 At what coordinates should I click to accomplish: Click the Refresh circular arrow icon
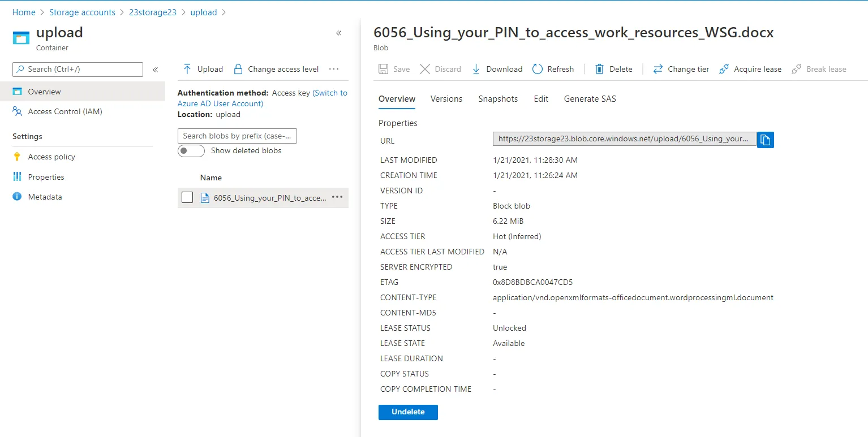click(x=538, y=69)
